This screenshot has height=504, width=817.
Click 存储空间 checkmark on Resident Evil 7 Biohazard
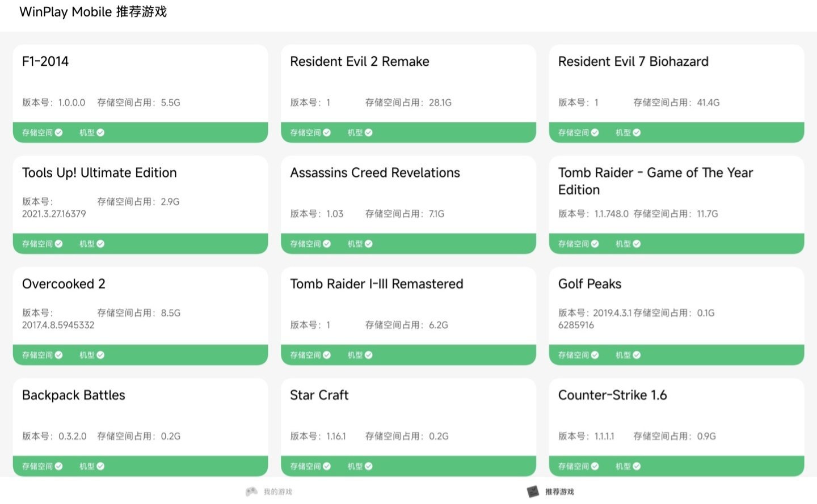pos(595,133)
